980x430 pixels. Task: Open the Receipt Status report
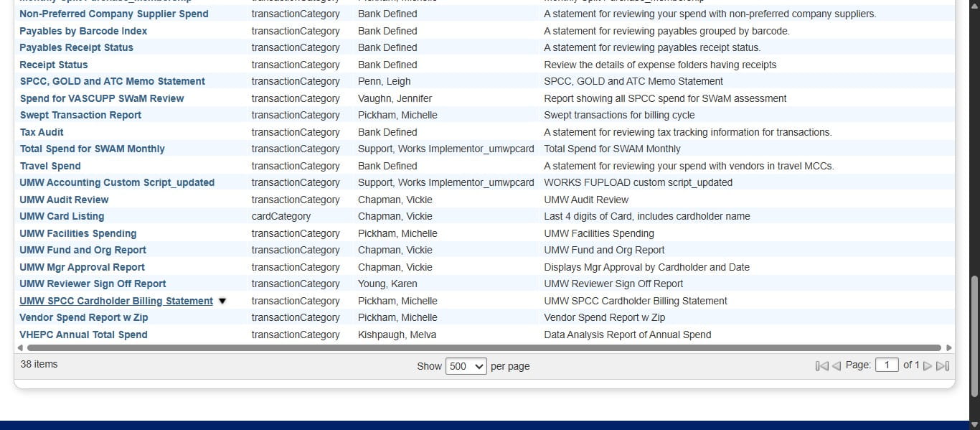click(x=53, y=65)
